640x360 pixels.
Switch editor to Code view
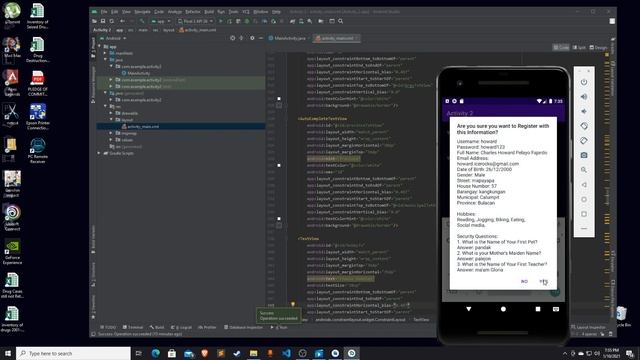[x=561, y=47]
